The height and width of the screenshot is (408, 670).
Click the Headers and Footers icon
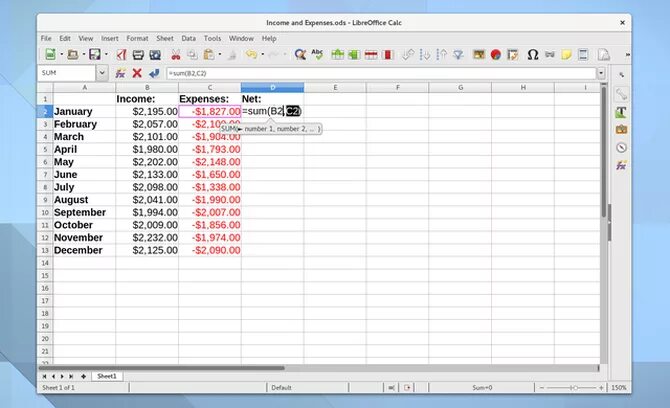(x=583, y=54)
